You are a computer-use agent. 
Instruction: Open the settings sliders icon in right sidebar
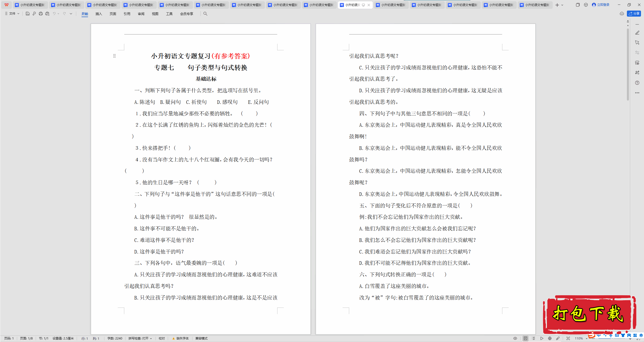click(x=637, y=53)
